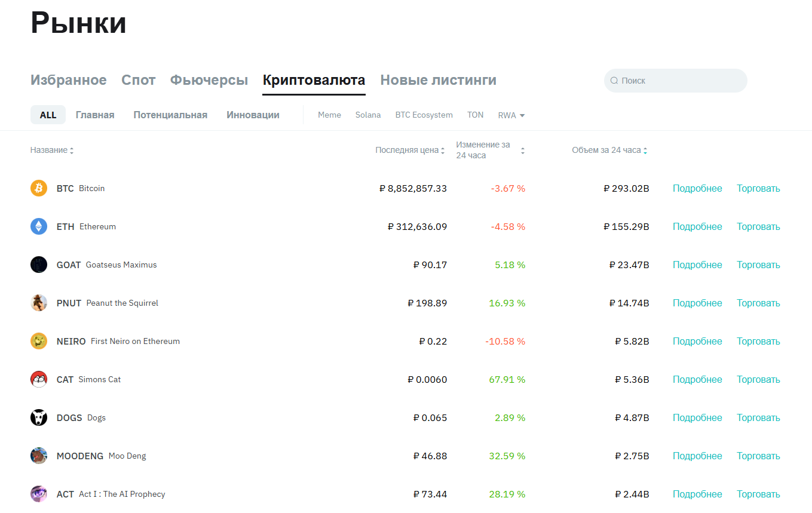Select the Главная filter
Image resolution: width=812 pixels, height=513 pixels.
[95, 115]
